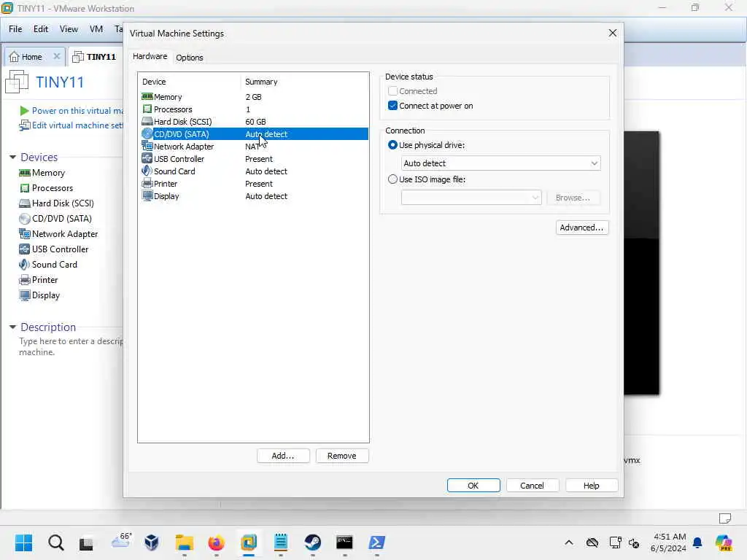Screen dimensions: 747x560
Task: Open the Edit menu
Action: coord(41,29)
